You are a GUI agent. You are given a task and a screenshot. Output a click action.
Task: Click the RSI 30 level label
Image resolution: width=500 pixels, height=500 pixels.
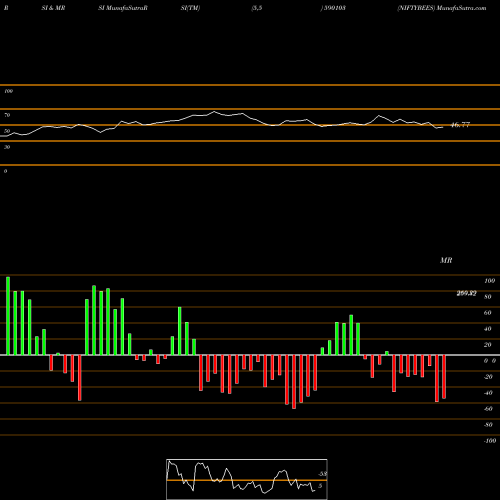coord(7,147)
